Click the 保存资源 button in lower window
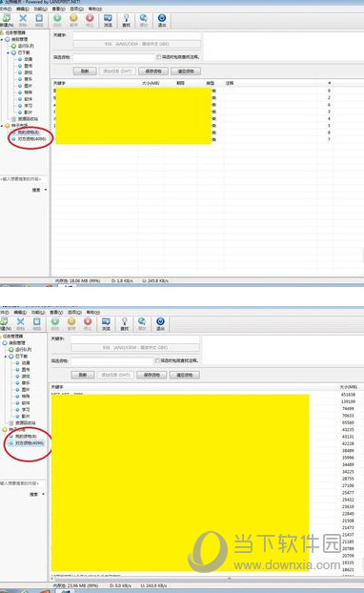The width and height of the screenshot is (364, 593). pyautogui.click(x=152, y=375)
